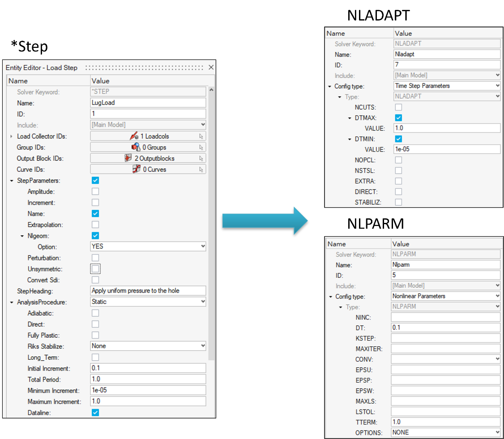504x439 pixels.
Task: Open the Groups selector for Group IDs
Action: click(148, 147)
